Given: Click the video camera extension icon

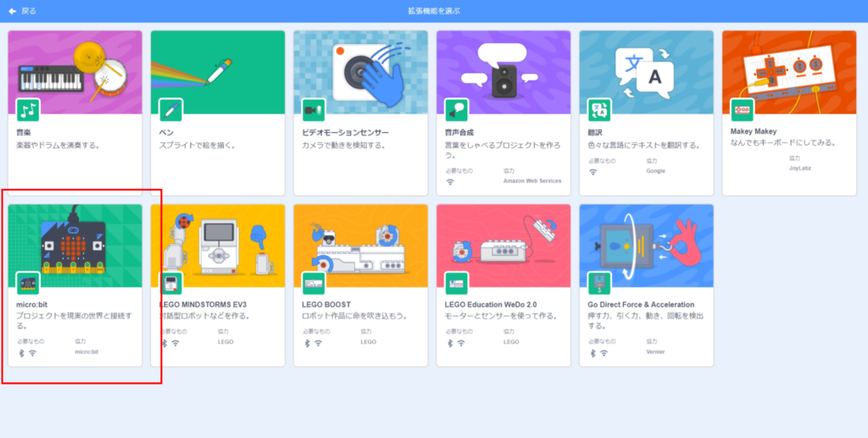Looking at the screenshot, I should 314,110.
